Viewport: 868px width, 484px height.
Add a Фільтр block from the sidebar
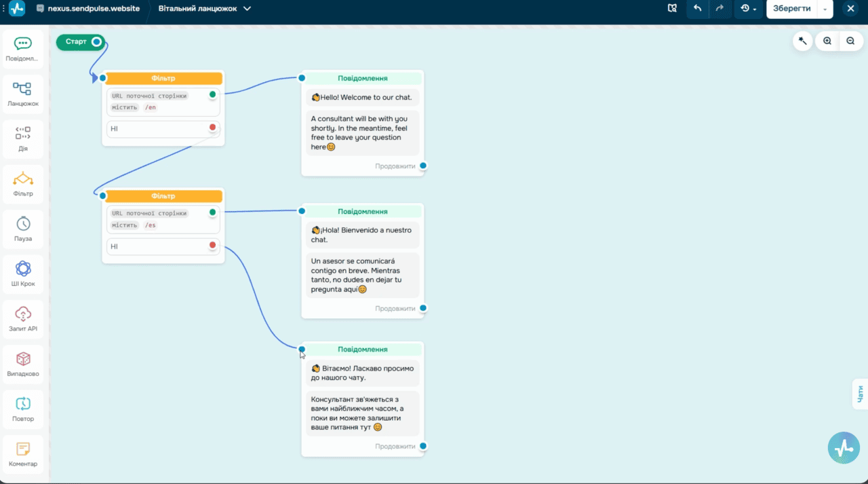click(x=23, y=185)
